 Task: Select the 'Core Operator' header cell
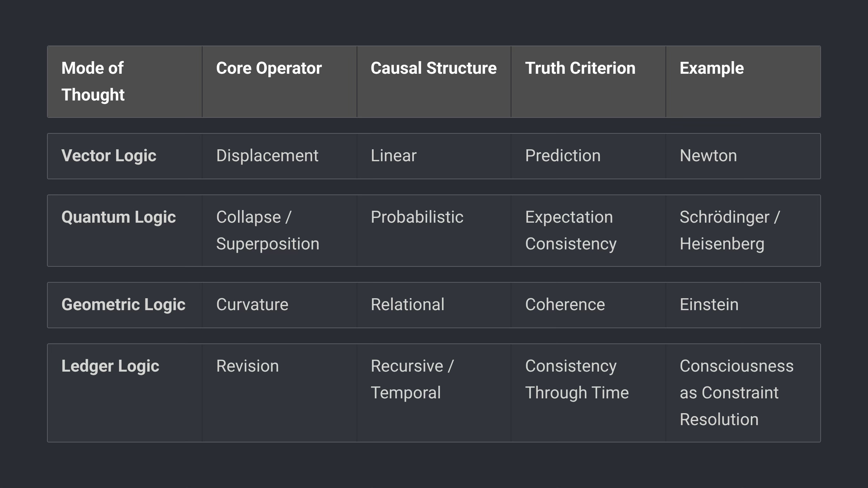[x=280, y=82]
